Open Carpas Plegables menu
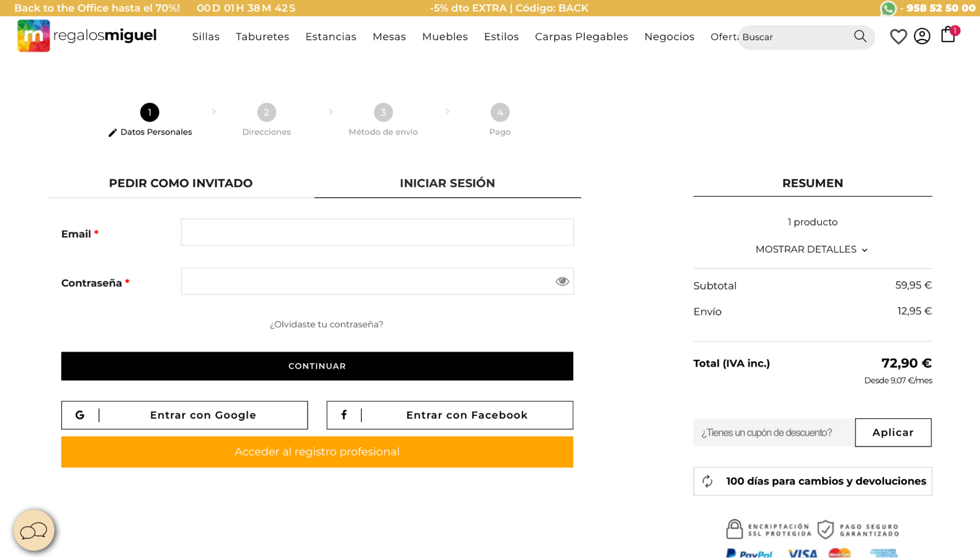This screenshot has width=980, height=558. click(x=581, y=37)
